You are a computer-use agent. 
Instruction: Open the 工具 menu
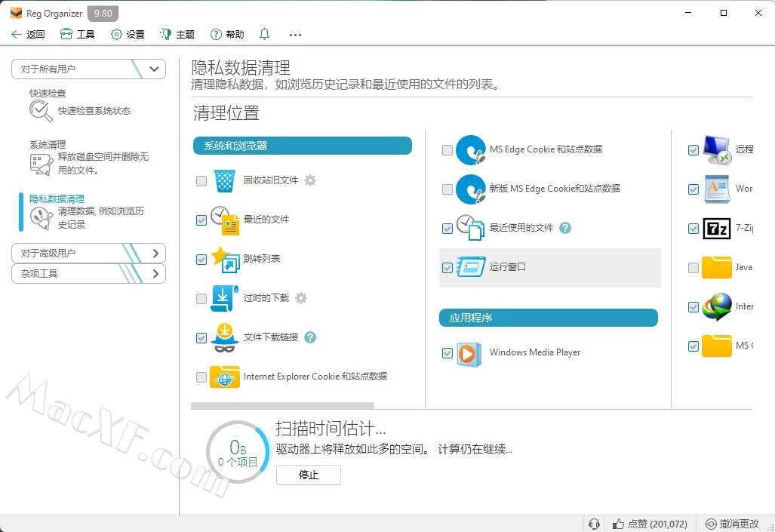(77, 34)
